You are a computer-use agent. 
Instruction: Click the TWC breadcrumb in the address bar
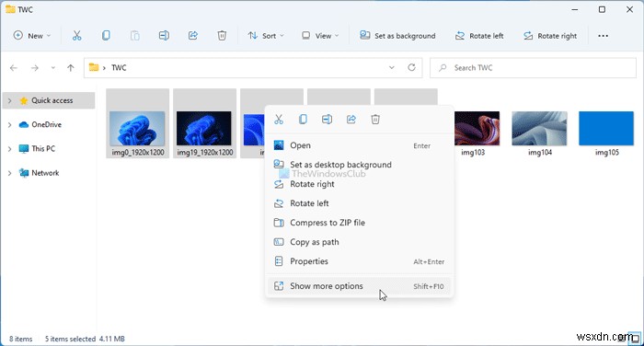119,68
